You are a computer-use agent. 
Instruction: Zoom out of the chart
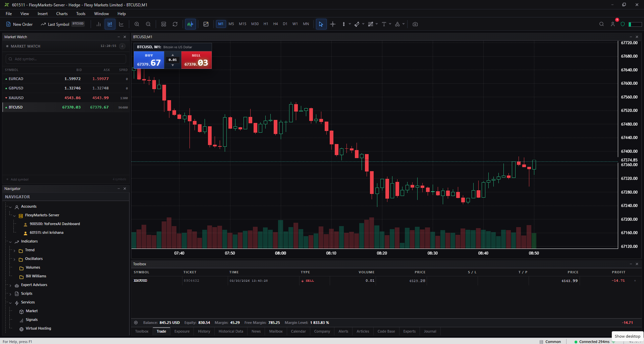click(148, 24)
